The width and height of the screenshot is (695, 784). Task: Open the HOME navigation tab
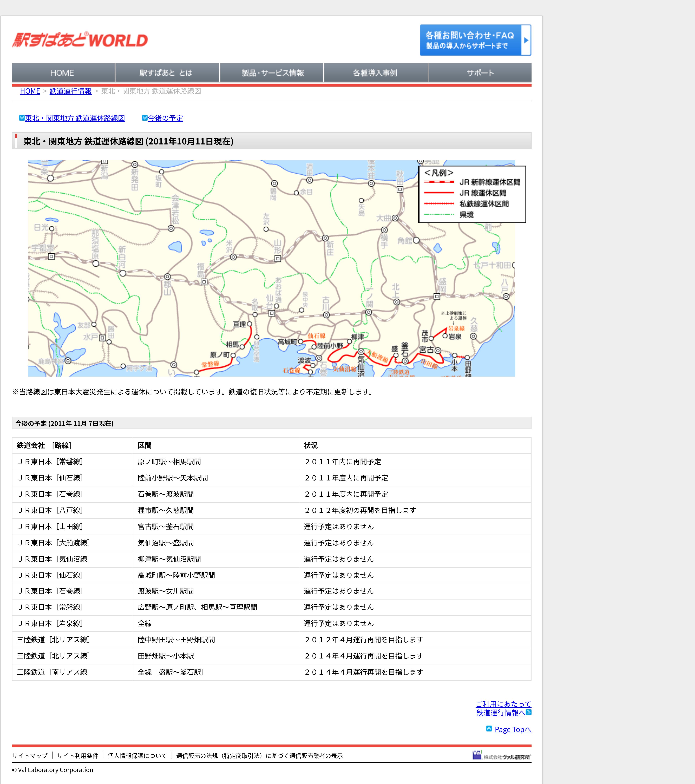pos(62,73)
